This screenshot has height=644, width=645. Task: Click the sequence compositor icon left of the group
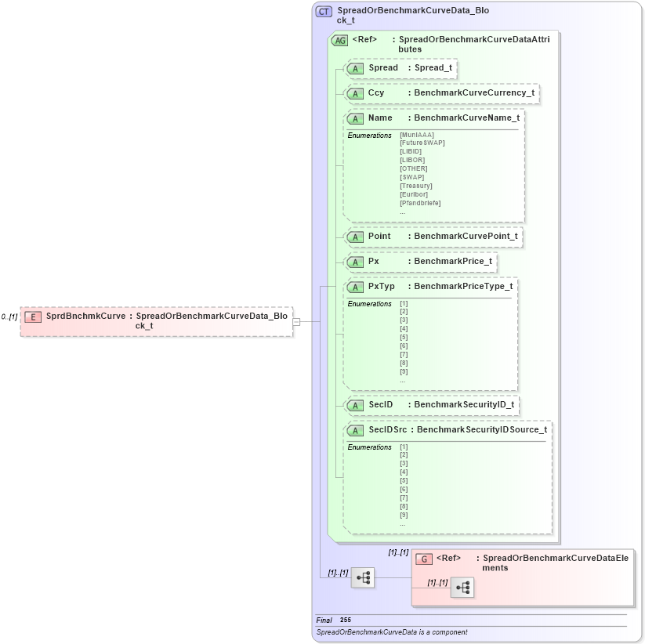(361, 577)
